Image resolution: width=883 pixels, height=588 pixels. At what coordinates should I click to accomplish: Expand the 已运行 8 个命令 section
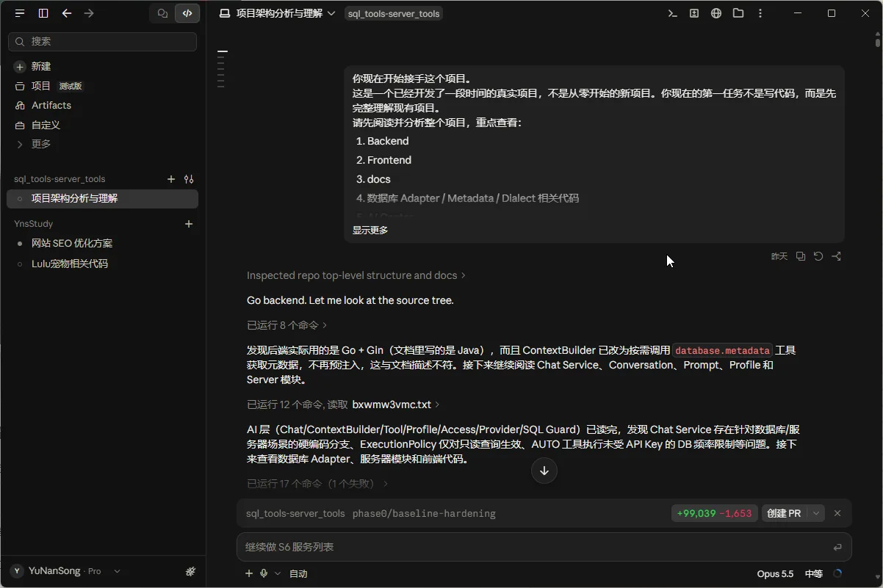pos(287,324)
